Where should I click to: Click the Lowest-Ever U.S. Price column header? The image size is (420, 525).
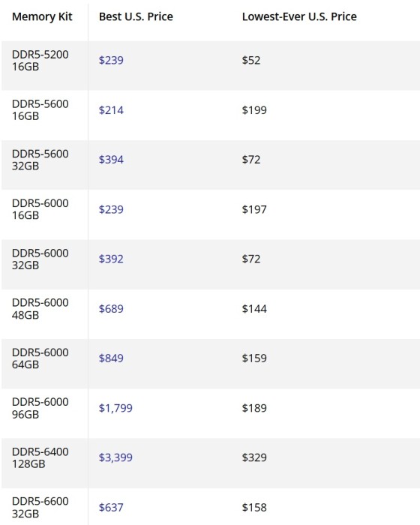(x=299, y=16)
